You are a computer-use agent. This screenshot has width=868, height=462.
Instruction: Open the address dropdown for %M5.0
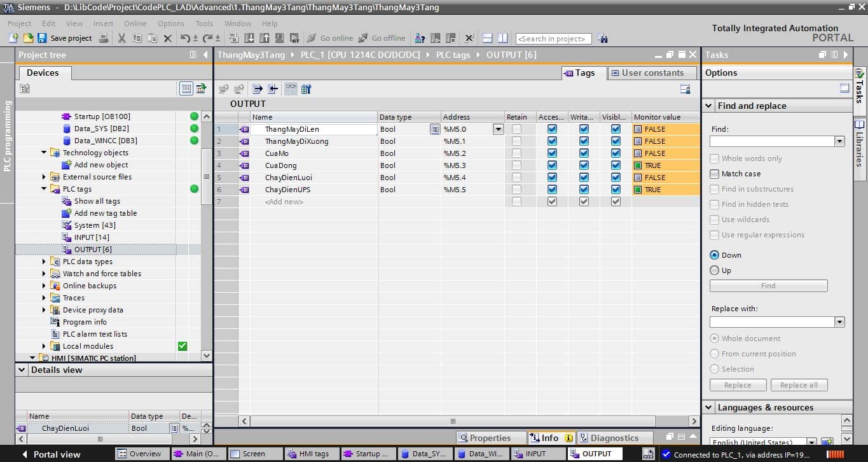pos(498,129)
